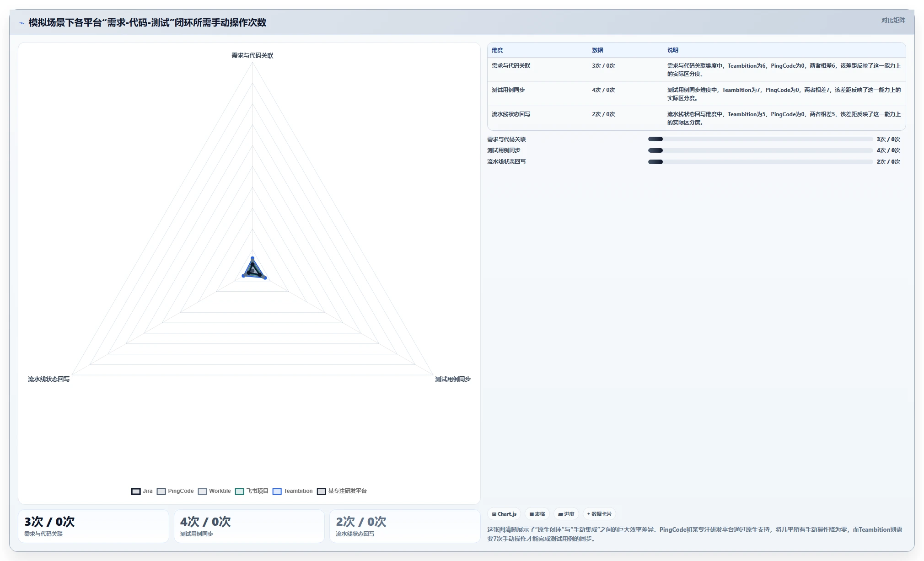Click the 表格 tag
The width and height of the screenshot is (924, 561).
(x=537, y=514)
